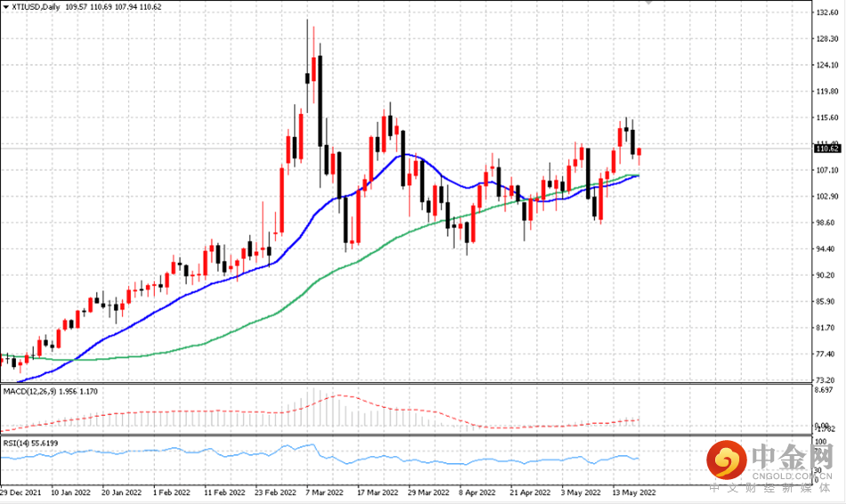The image size is (846, 504).
Task: Click the 29 Dec 2021 date label
Action: (x=20, y=491)
